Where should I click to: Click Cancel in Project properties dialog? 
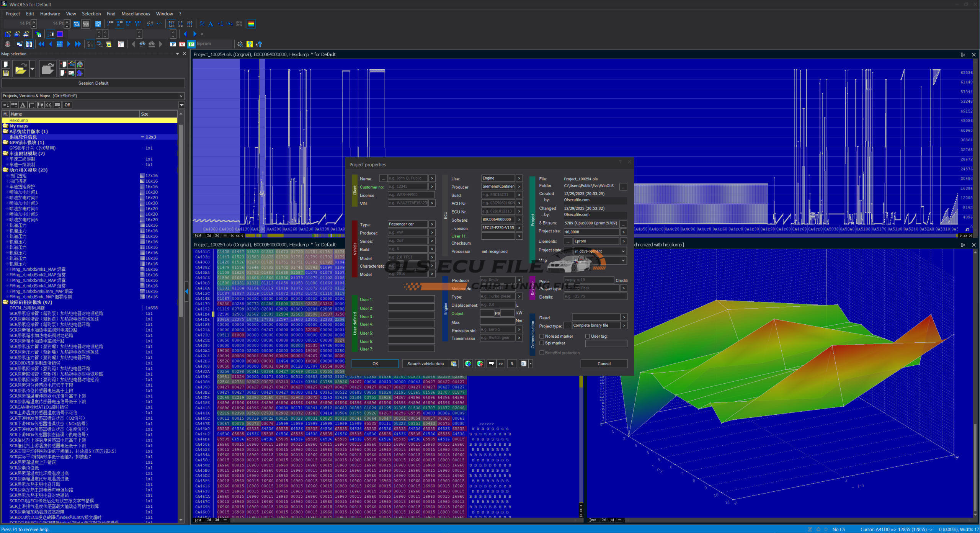tap(604, 364)
